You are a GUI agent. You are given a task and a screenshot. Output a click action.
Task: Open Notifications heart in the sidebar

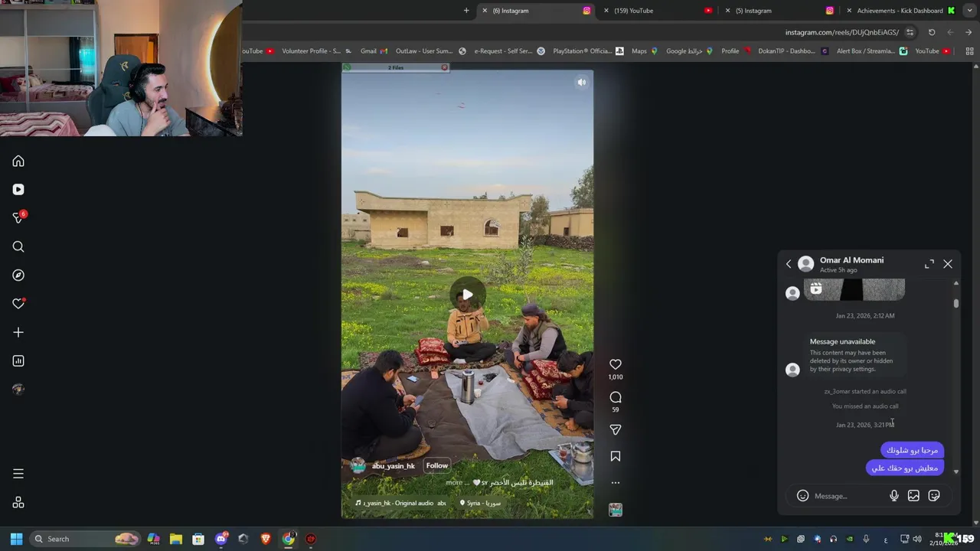(18, 304)
